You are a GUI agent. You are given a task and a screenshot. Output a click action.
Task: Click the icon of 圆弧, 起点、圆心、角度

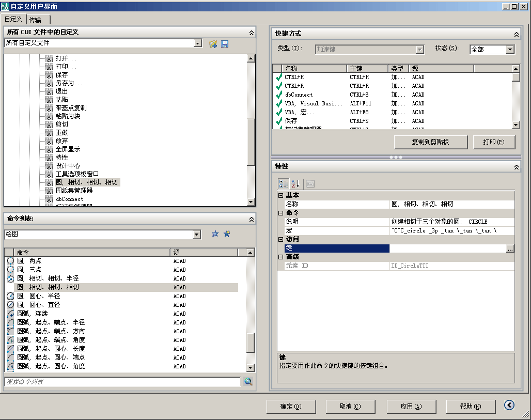tap(10, 366)
